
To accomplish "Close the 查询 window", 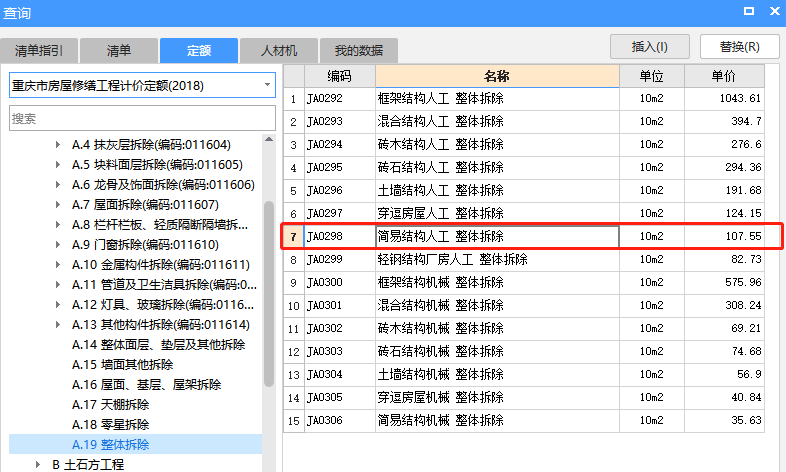I will 774,11.
